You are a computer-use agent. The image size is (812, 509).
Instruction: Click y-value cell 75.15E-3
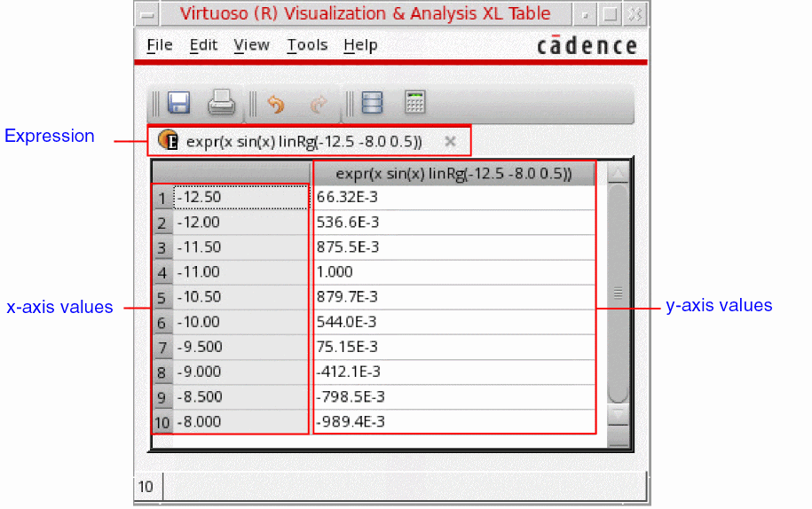coord(454,347)
